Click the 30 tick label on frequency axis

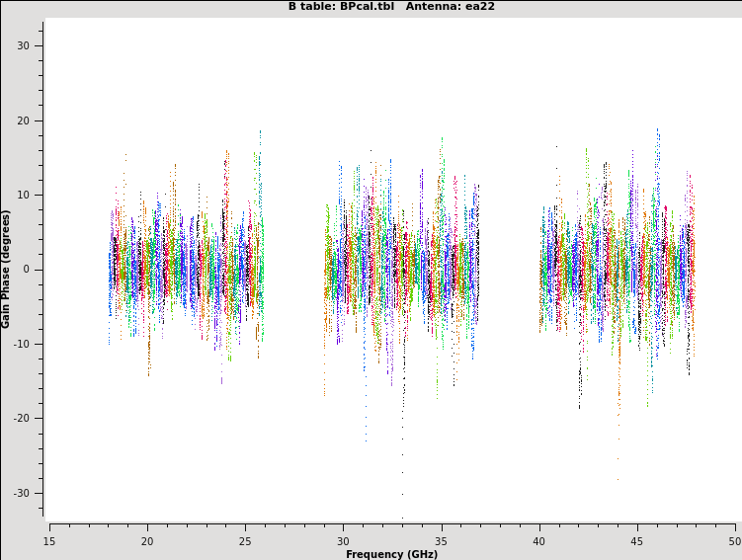[x=343, y=540]
